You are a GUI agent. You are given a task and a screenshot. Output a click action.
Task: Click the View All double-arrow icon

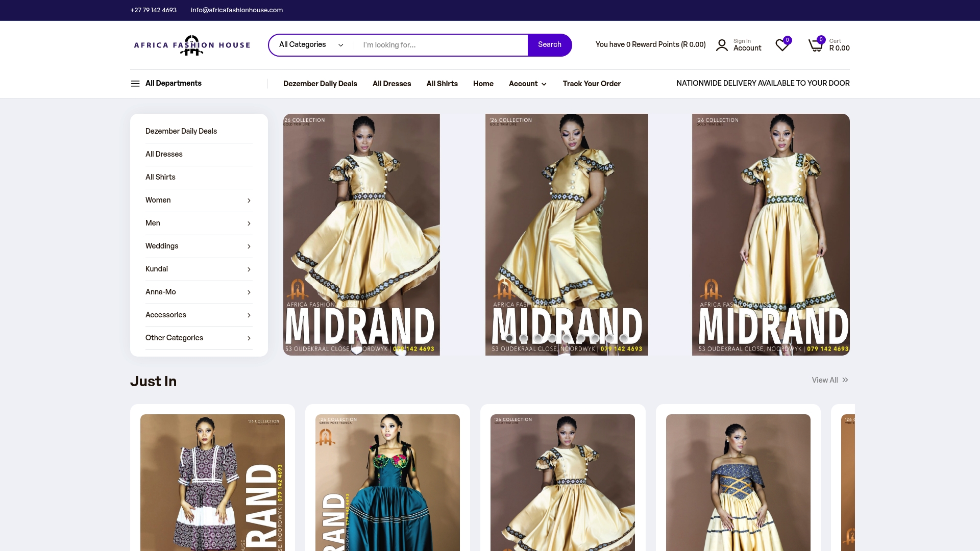pyautogui.click(x=845, y=380)
